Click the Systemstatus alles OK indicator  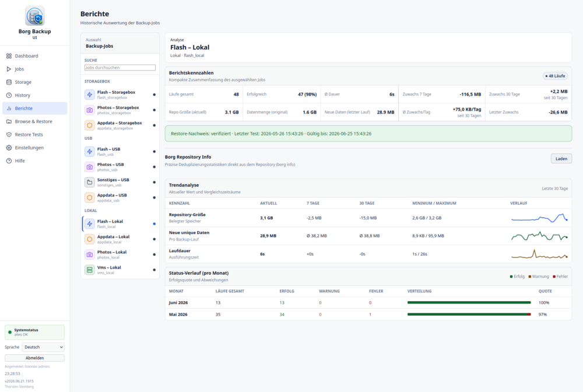pos(34,332)
